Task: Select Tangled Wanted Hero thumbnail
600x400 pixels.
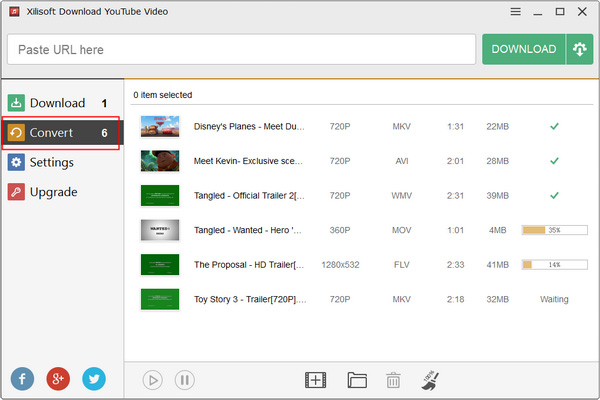Action: 160,230
